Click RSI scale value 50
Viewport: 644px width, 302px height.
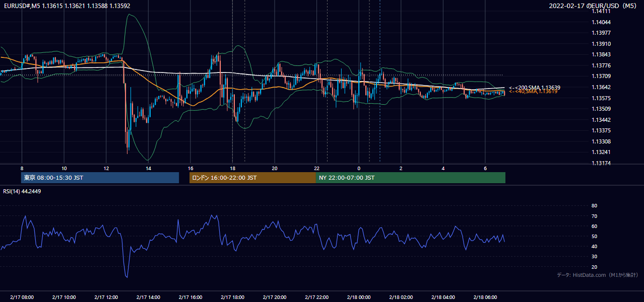594,236
